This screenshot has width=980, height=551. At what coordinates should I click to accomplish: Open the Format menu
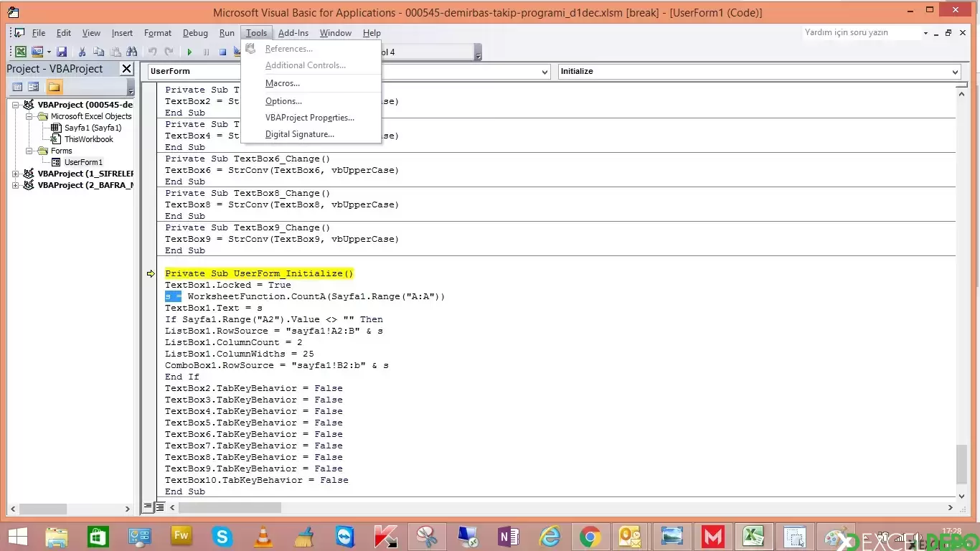(x=158, y=33)
